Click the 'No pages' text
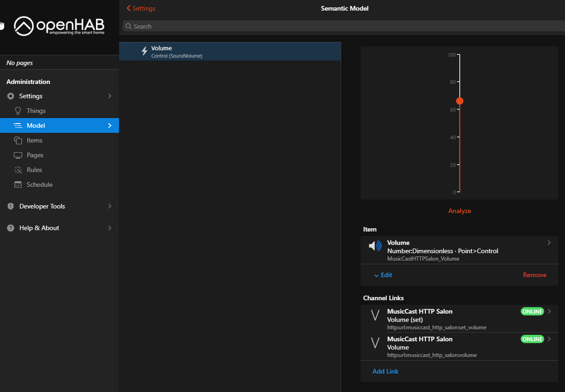Image resolution: width=565 pixels, height=392 pixels. click(x=20, y=63)
